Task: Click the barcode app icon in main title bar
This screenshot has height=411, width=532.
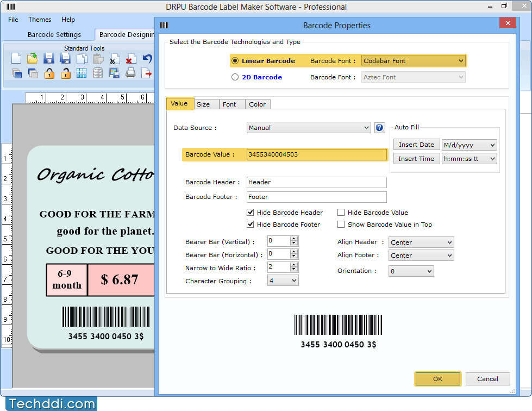Action: (10, 7)
